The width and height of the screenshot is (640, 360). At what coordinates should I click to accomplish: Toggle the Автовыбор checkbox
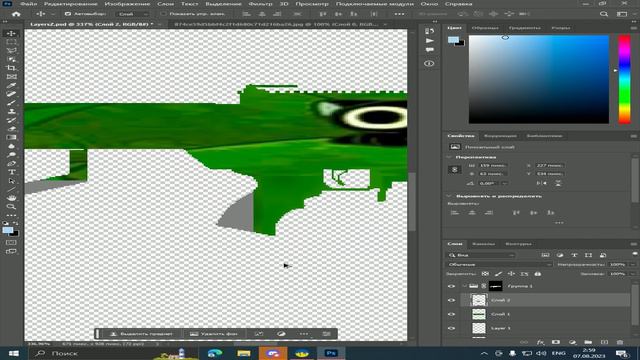coord(68,14)
